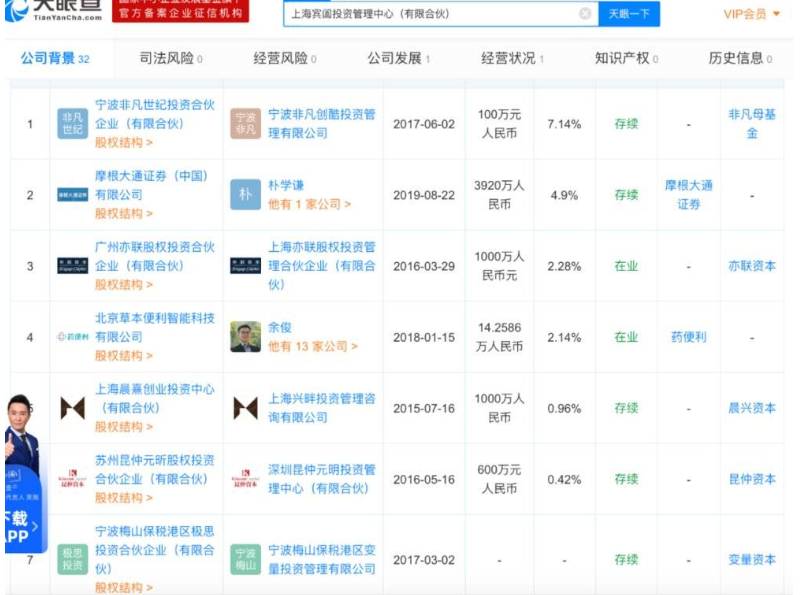Screen dimensions: 800x595
Task: Show 余俊's 他有 13 家公司 list
Action: click(x=313, y=346)
